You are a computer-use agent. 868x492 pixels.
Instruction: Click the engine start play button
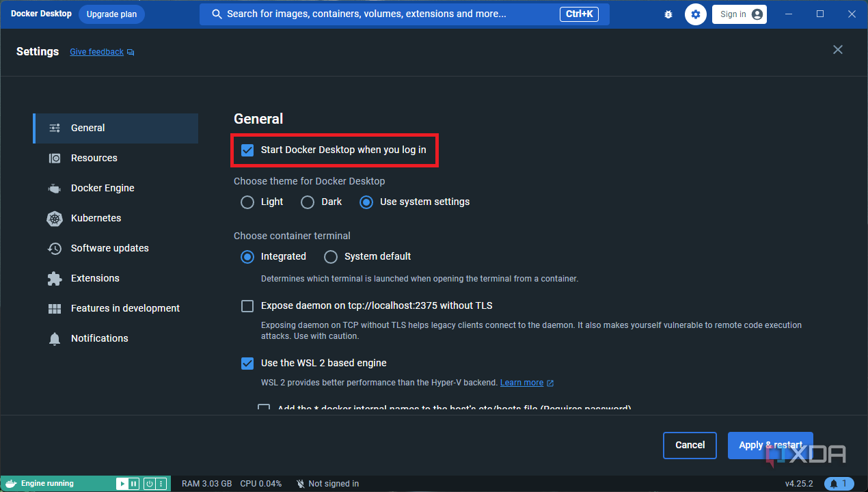click(x=122, y=484)
